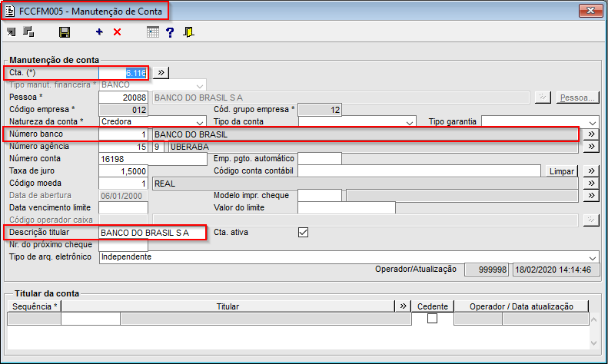The width and height of the screenshot is (608, 364).
Task: Click the wand icon for Código operador caixa
Action: click(591, 220)
